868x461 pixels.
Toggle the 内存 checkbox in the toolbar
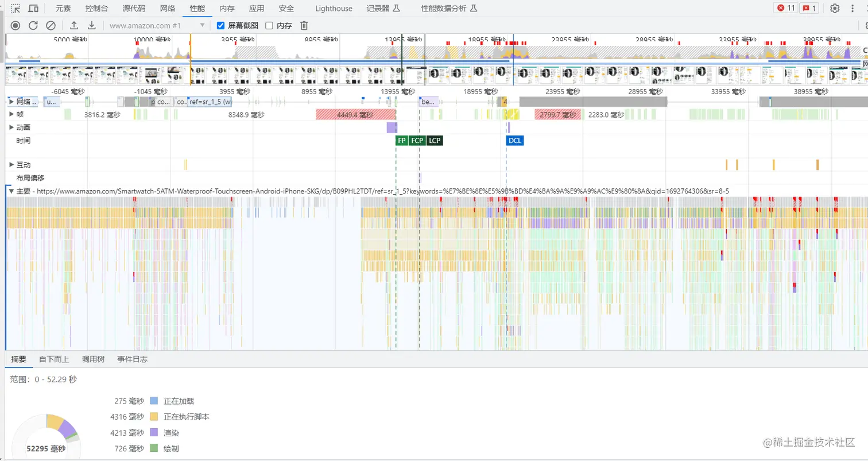pyautogui.click(x=269, y=25)
